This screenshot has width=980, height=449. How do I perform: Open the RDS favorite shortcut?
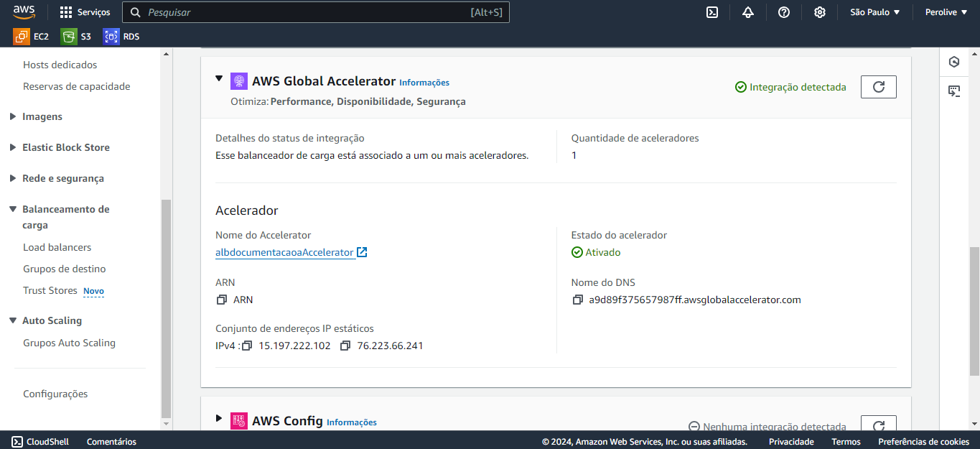tap(121, 36)
